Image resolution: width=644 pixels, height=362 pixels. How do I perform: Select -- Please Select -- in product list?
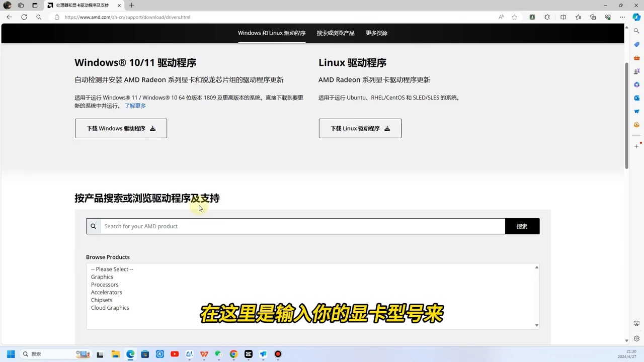coord(112,269)
